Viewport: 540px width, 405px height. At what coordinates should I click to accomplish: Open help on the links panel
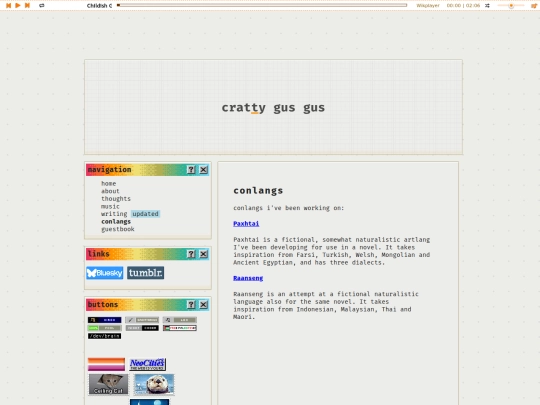[x=191, y=254]
